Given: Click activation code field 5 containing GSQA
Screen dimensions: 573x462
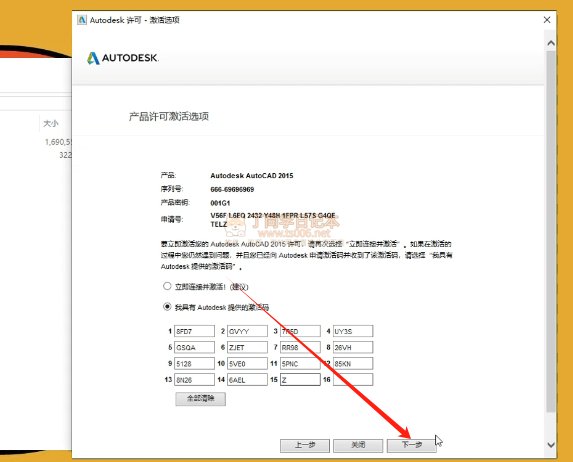Looking at the screenshot, I should pyautogui.click(x=194, y=347).
